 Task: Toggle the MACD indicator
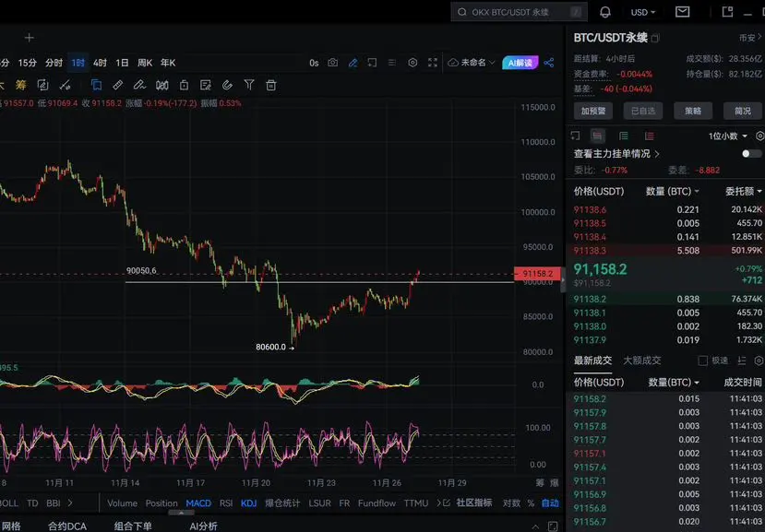[198, 503]
